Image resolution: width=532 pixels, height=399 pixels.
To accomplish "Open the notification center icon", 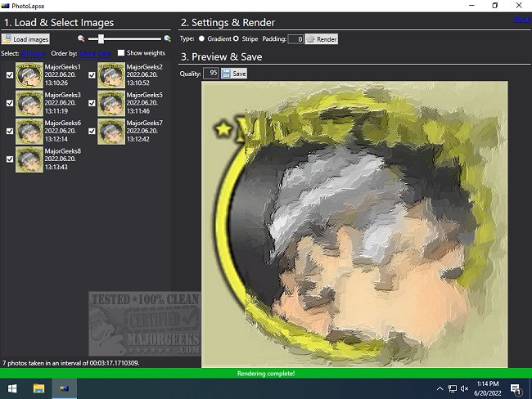I will point(516,389).
